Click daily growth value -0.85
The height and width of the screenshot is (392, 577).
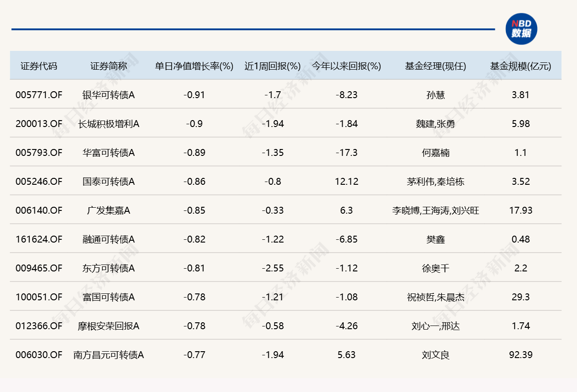[x=194, y=210]
